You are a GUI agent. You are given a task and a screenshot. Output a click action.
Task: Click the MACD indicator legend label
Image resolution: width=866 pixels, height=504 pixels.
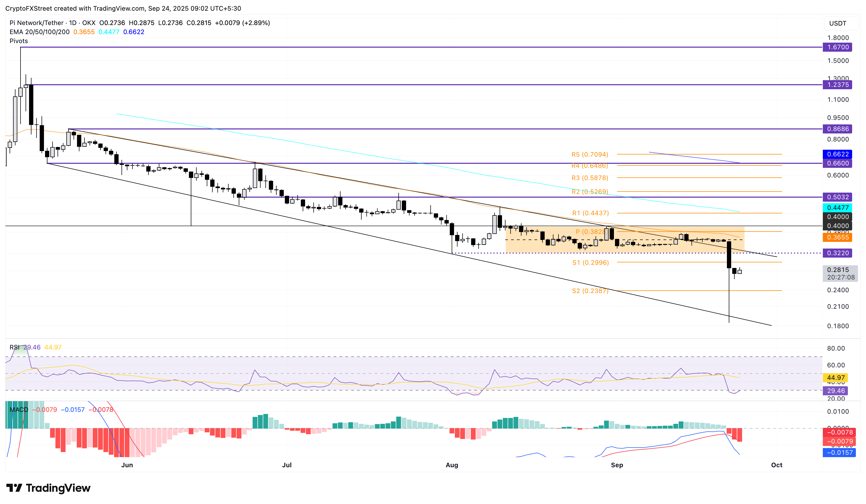19,409
